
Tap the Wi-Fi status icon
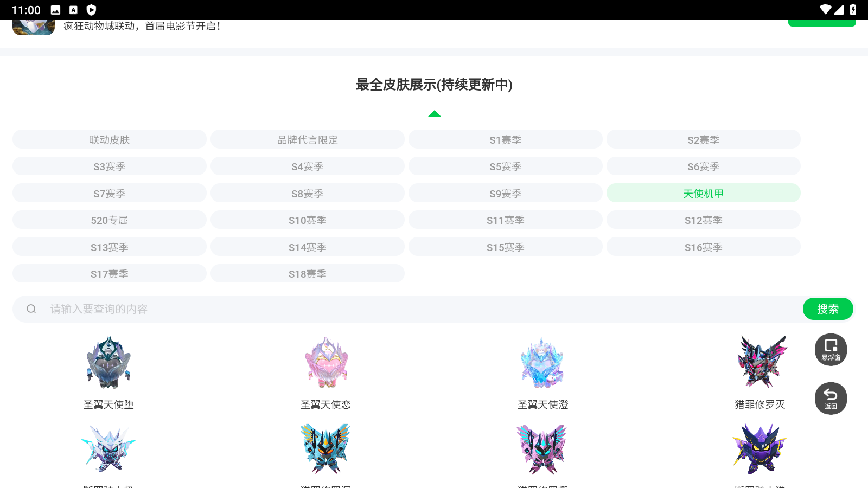pos(825,9)
